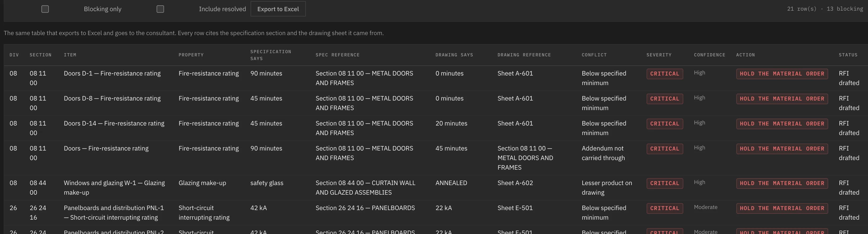868x234 pixels.
Task: Select the Doors D-14 fire-resistance row item
Action: click(114, 123)
